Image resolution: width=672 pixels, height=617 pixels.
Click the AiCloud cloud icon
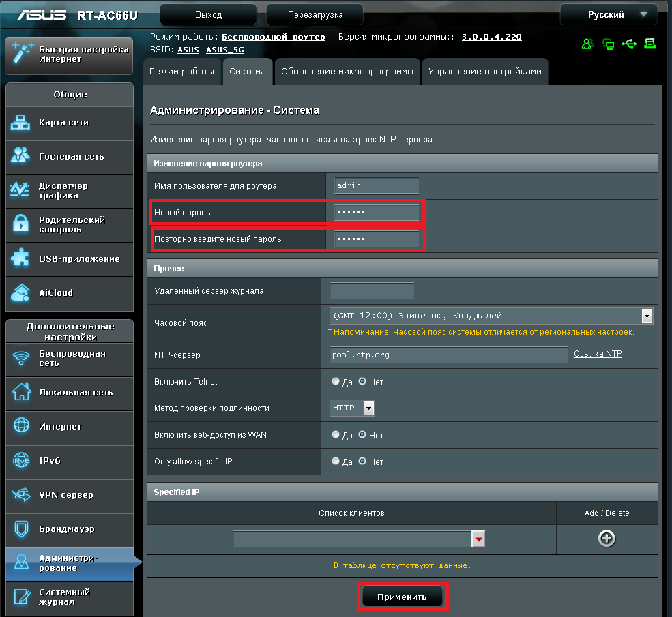pyautogui.click(x=20, y=292)
